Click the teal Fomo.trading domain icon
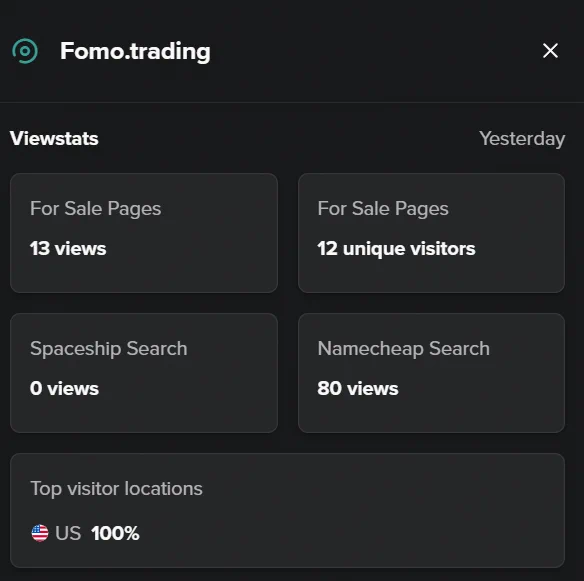Viewport: 584px width, 581px height. pyautogui.click(x=25, y=51)
